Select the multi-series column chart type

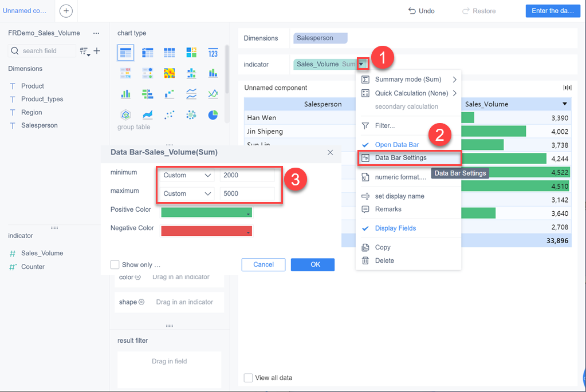(x=125, y=94)
